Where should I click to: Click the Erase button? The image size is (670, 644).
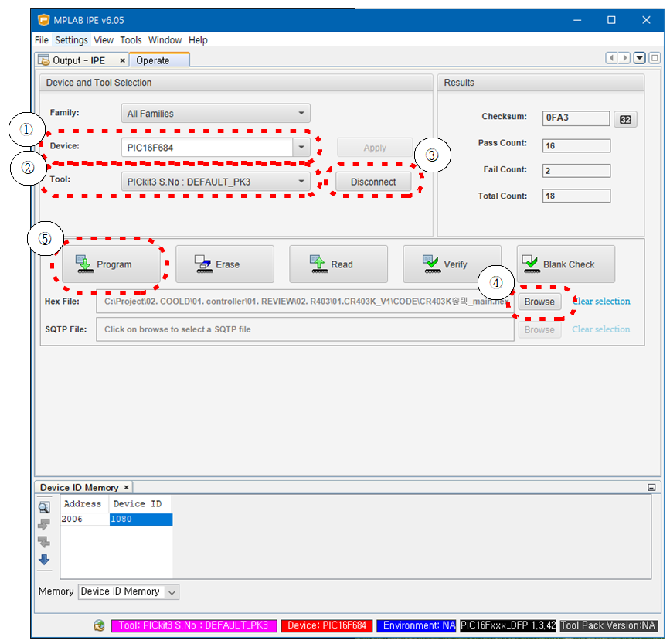pyautogui.click(x=225, y=264)
